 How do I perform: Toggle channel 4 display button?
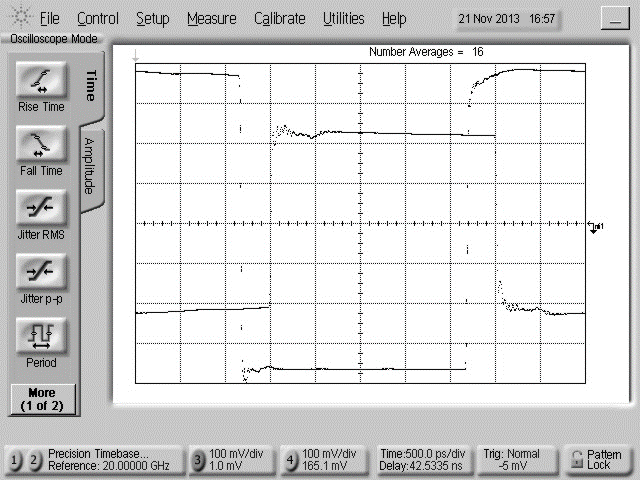click(290, 460)
